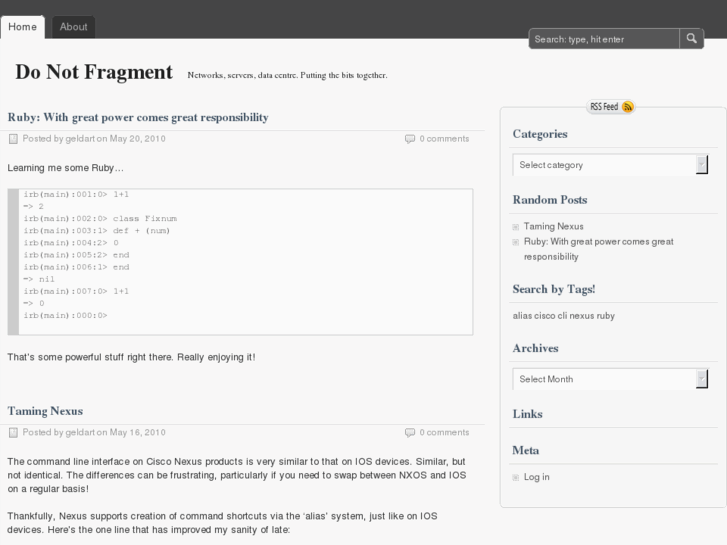
Task: Open 0 comments link on Ruby post
Action: (x=444, y=139)
